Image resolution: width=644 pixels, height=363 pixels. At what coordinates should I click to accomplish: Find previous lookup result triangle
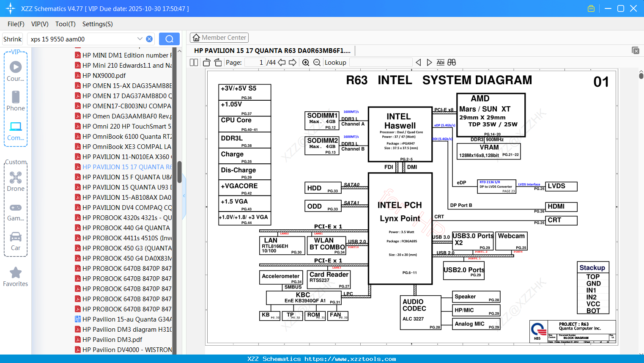click(418, 63)
